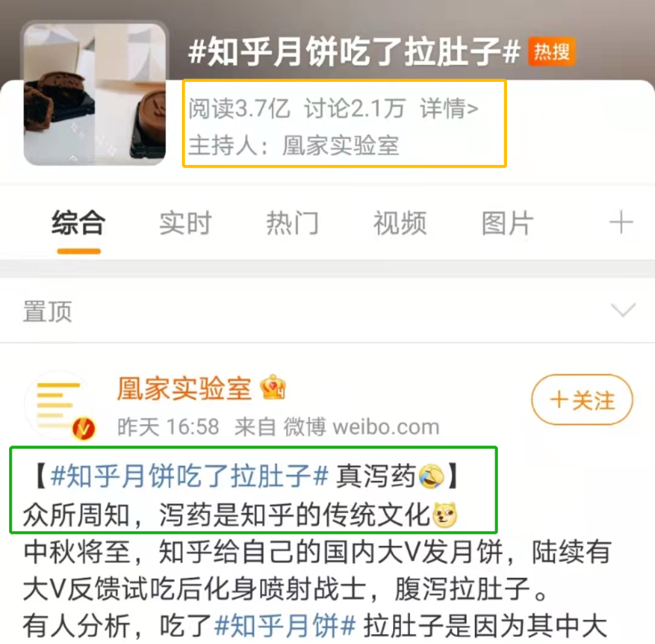Tap the crown membership icon
Screen dimensions: 655x644
(x=272, y=387)
